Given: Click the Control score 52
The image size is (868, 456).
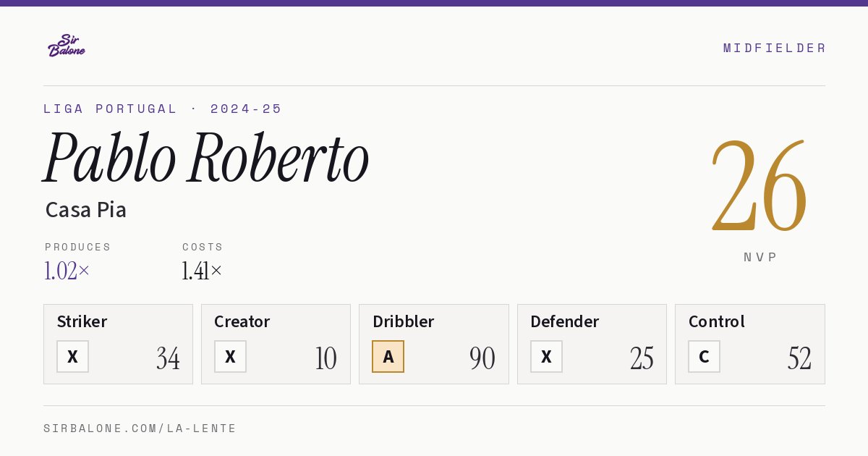Looking at the screenshot, I should 799,358.
